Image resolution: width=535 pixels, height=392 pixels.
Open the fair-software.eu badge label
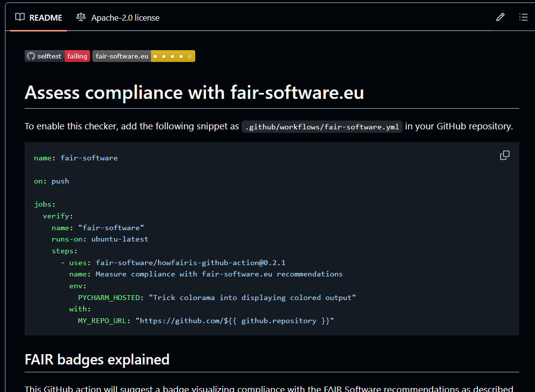pyautogui.click(x=122, y=56)
